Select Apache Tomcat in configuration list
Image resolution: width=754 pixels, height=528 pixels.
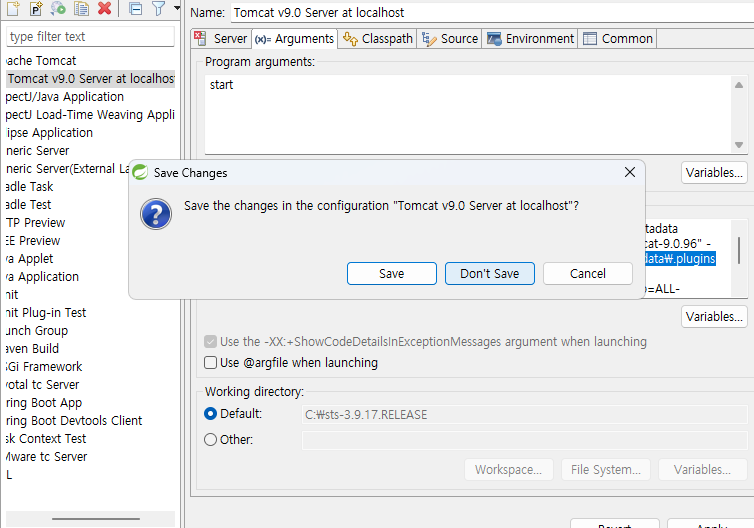pos(41,61)
